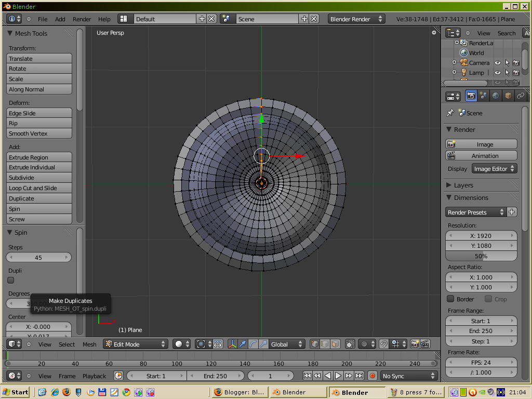The height and width of the screenshot is (399, 532).
Task: Enable the Dupli checkbox in Spin panel
Action: point(10,280)
